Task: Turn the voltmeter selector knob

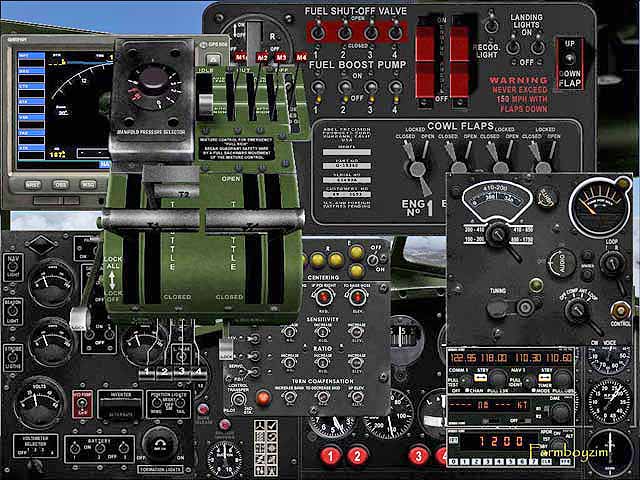Action: (36, 464)
